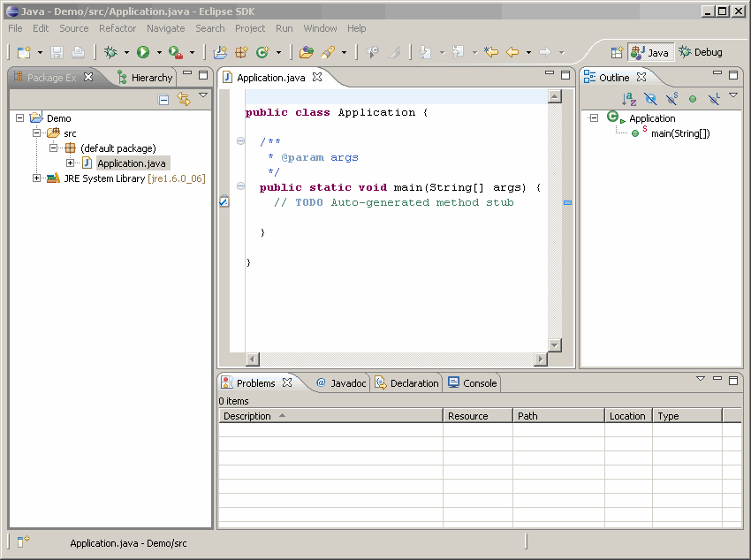Viewport: 751px width, 560px height.
Task: Click the New Java Class icon
Action: coord(262,53)
